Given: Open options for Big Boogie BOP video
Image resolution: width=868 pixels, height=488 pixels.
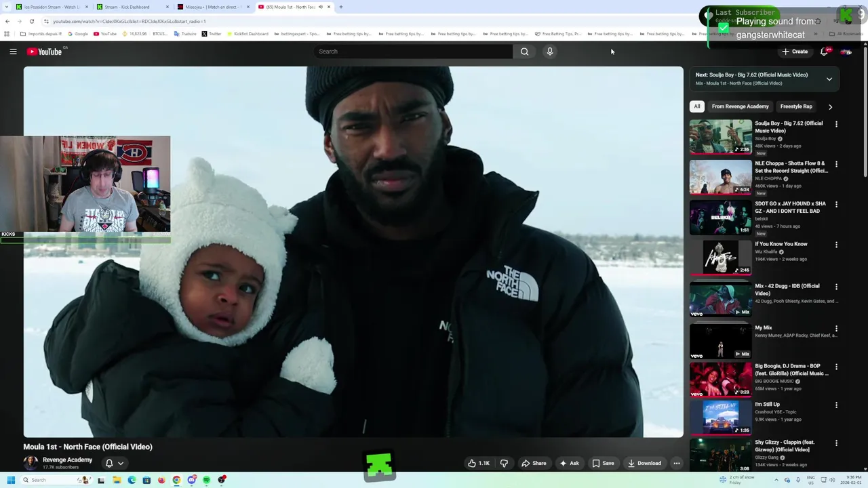Looking at the screenshot, I should click(836, 367).
